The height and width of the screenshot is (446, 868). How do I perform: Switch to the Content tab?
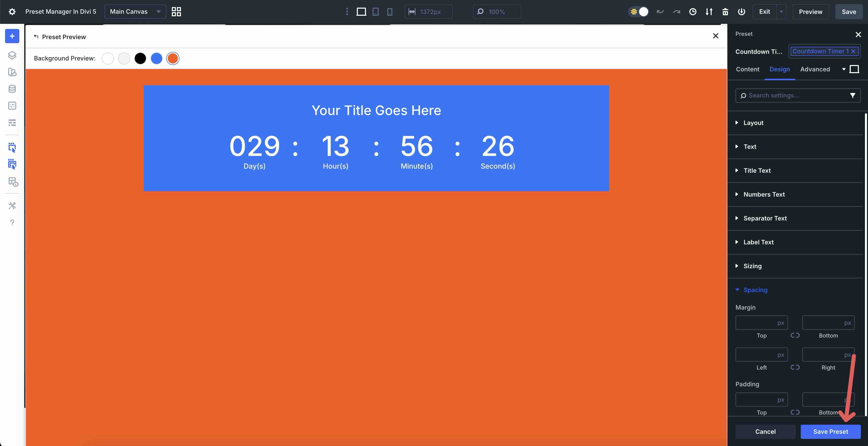[x=747, y=69]
